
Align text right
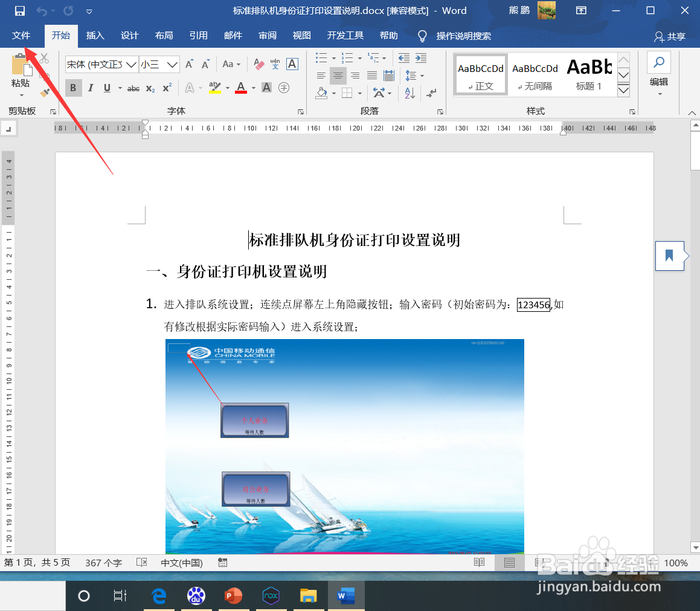tap(355, 76)
